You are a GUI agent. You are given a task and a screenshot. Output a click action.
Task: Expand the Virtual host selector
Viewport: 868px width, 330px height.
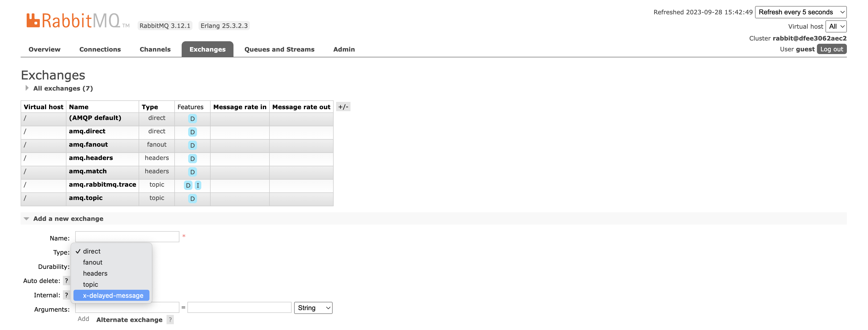836,26
